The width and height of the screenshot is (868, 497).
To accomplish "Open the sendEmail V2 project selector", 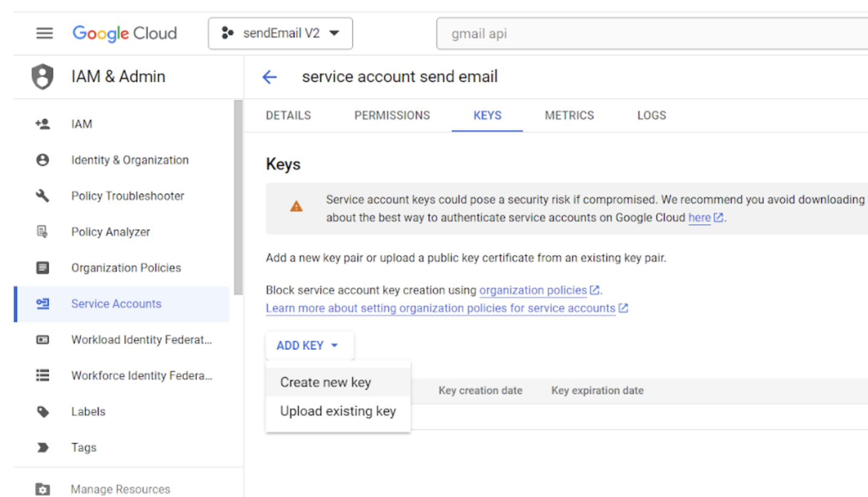I will 280,33.
